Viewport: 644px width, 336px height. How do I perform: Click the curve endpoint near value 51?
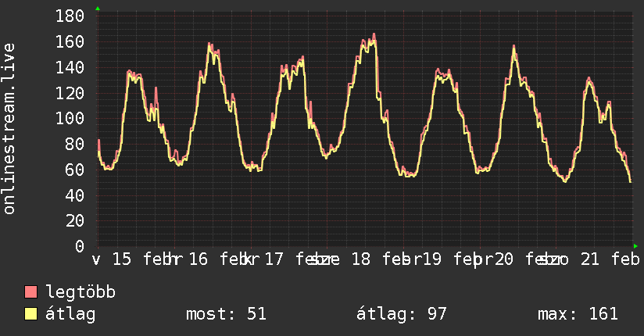[631, 181]
